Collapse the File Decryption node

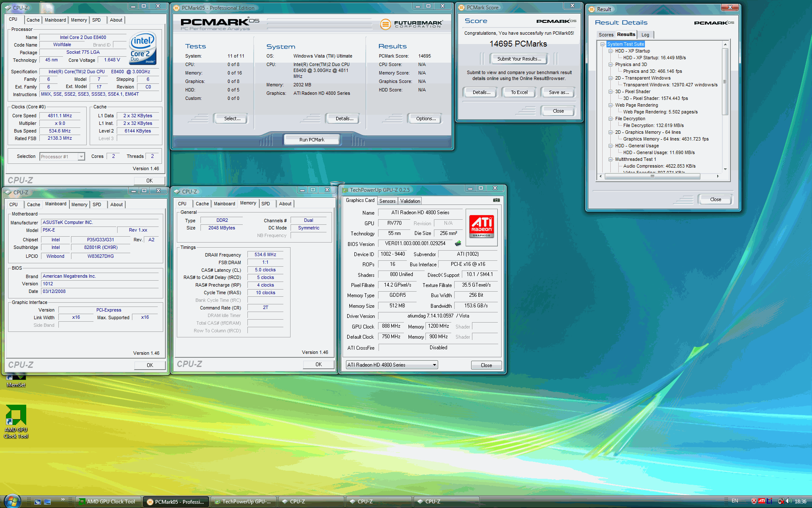[x=610, y=119]
